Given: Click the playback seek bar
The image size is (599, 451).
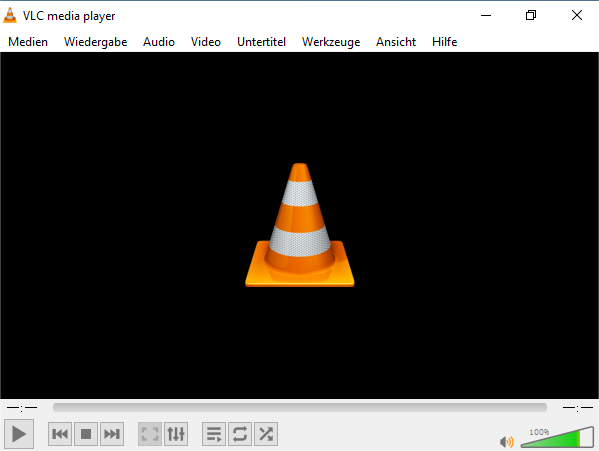Looking at the screenshot, I should [x=300, y=407].
